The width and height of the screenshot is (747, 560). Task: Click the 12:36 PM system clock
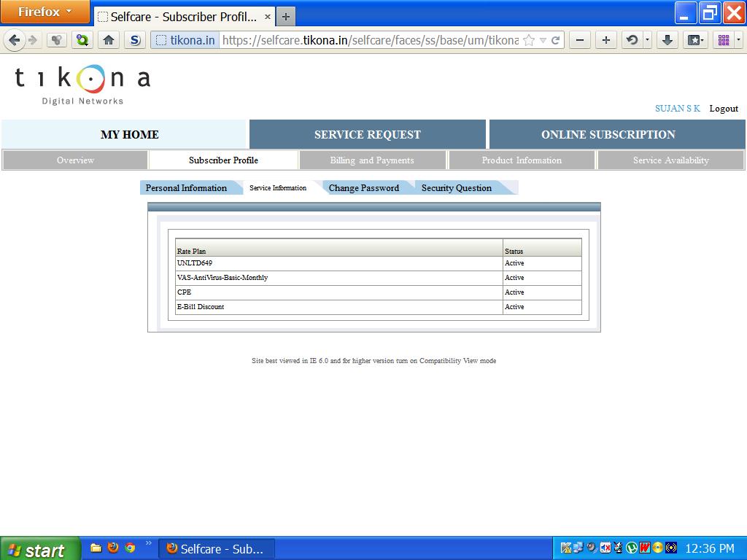[710, 548]
